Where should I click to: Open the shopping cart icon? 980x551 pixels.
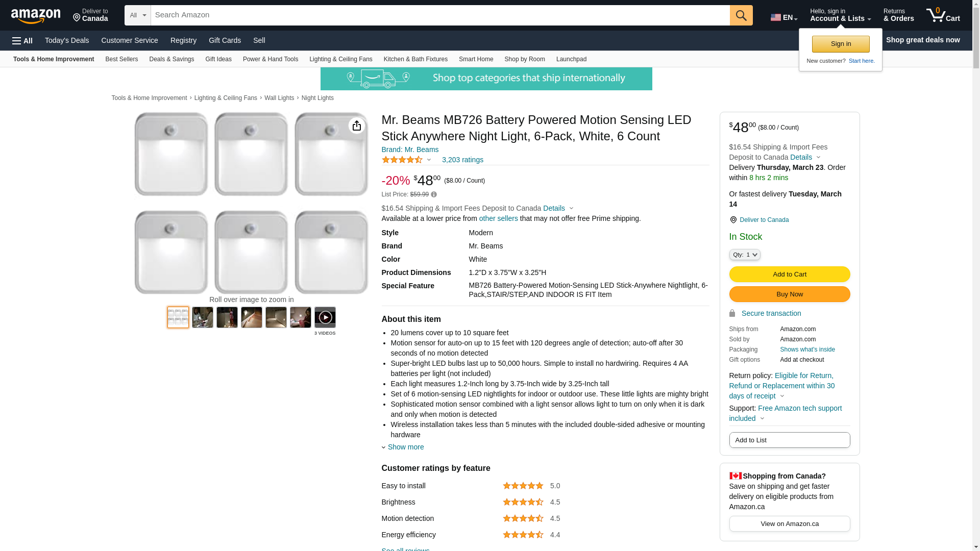[943, 15]
